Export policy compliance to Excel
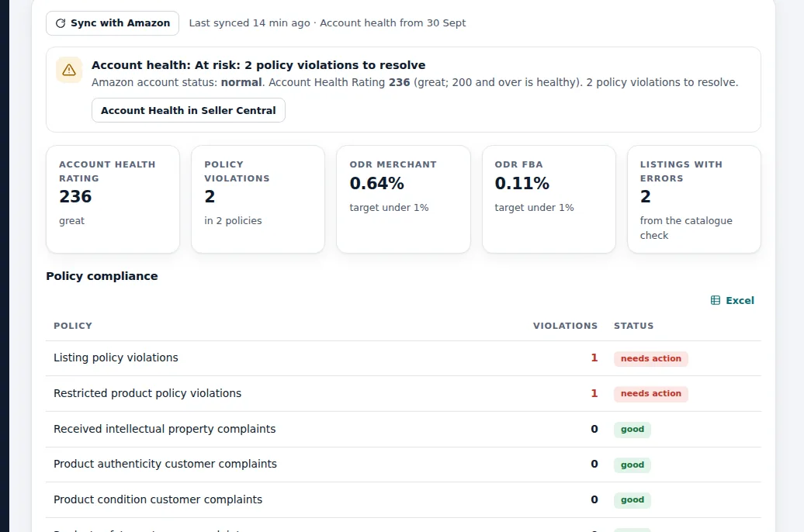The image size is (804, 532). (x=733, y=300)
